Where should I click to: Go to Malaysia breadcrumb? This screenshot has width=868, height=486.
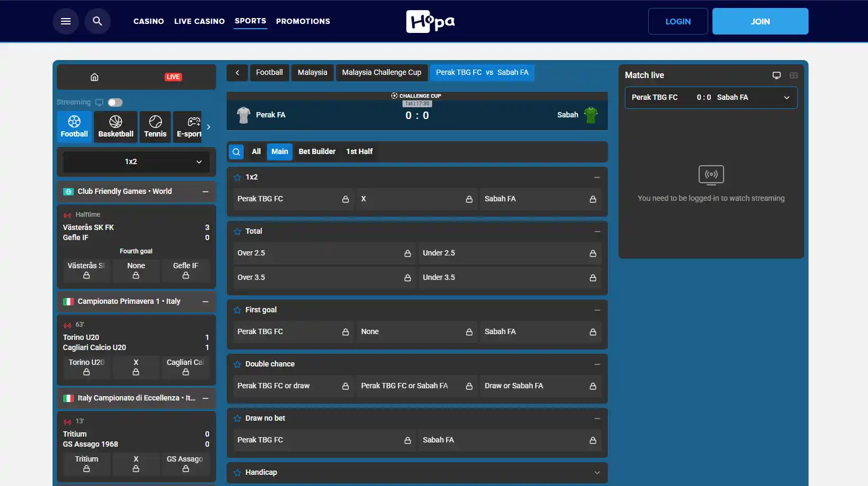click(x=312, y=73)
